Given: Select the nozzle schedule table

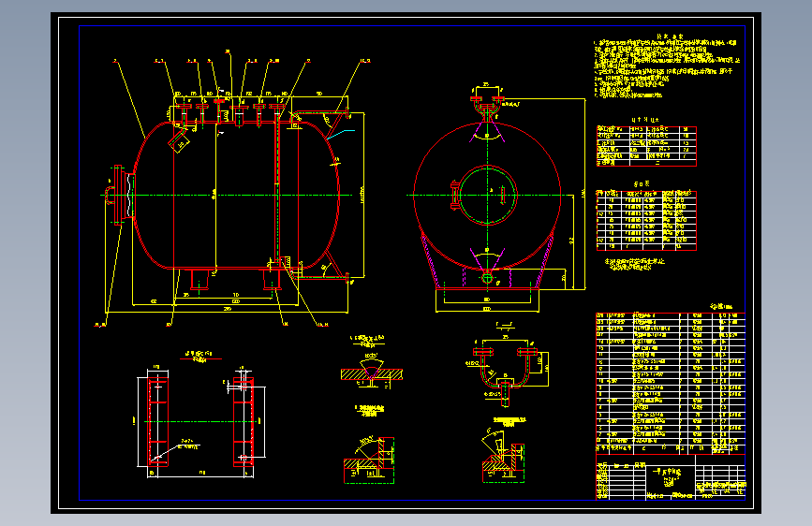Looking at the screenshot, I should (x=646, y=221).
